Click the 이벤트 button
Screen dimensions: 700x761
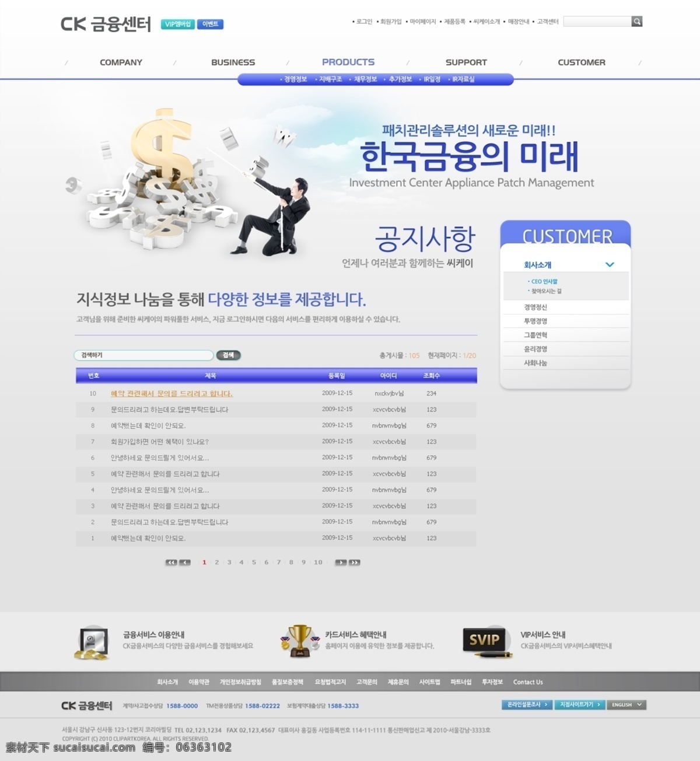(x=210, y=24)
